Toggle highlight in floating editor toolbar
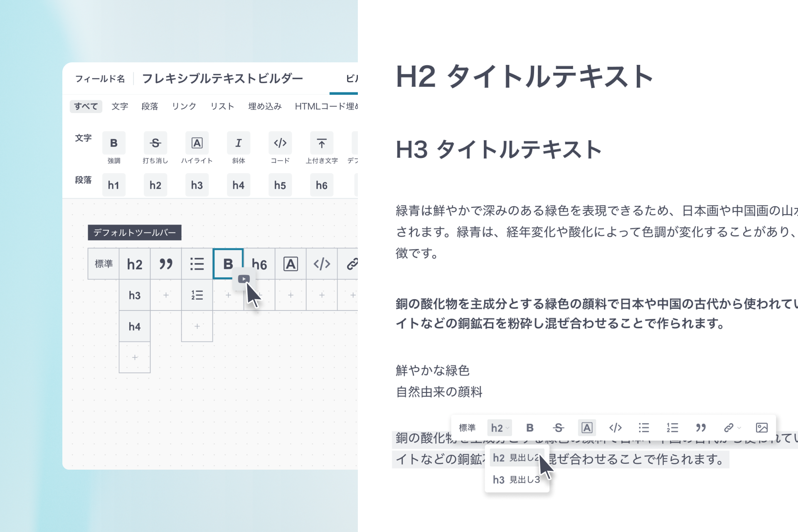Viewport: 798px width, 532px height. click(x=586, y=428)
